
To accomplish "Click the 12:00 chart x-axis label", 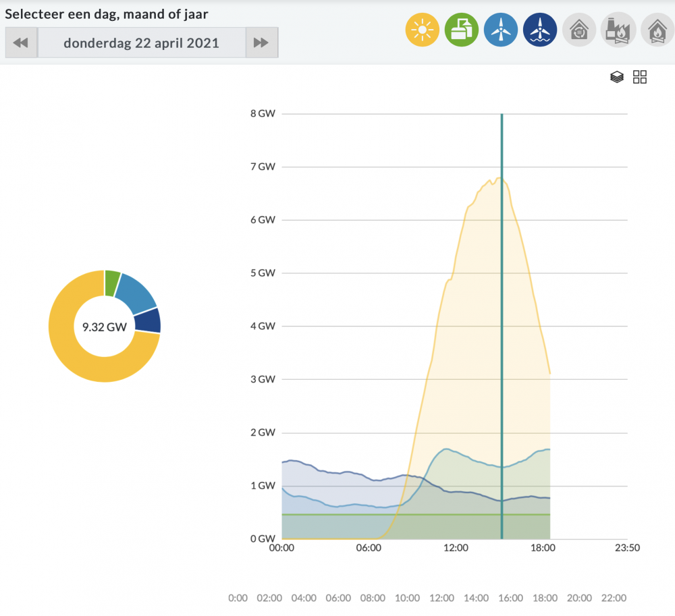I will 456,548.
